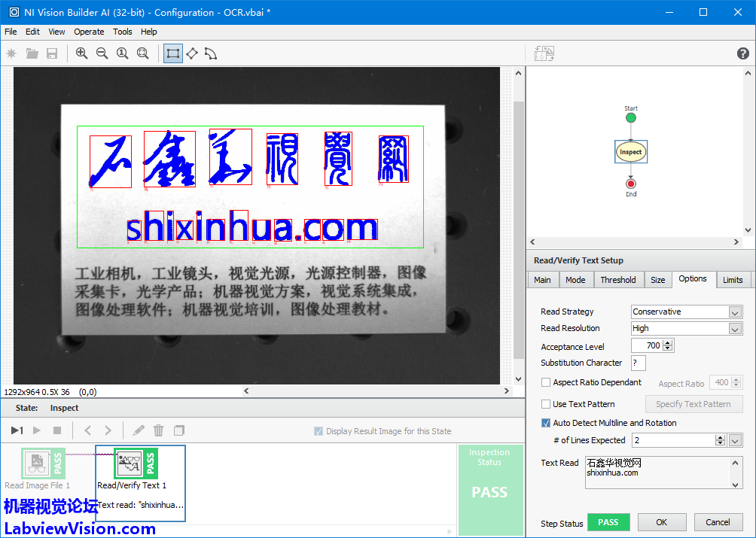The image size is (756, 538).
Task: Delete step with the trash icon
Action: pyautogui.click(x=159, y=430)
